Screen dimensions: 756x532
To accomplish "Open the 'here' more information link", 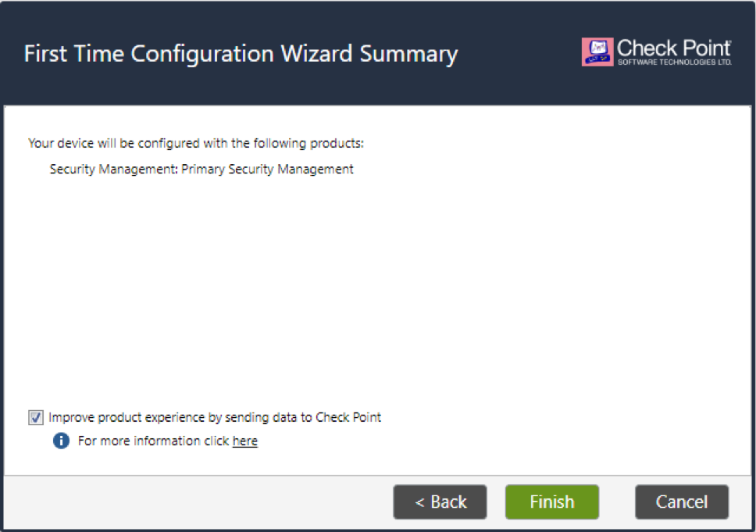I will 245,441.
